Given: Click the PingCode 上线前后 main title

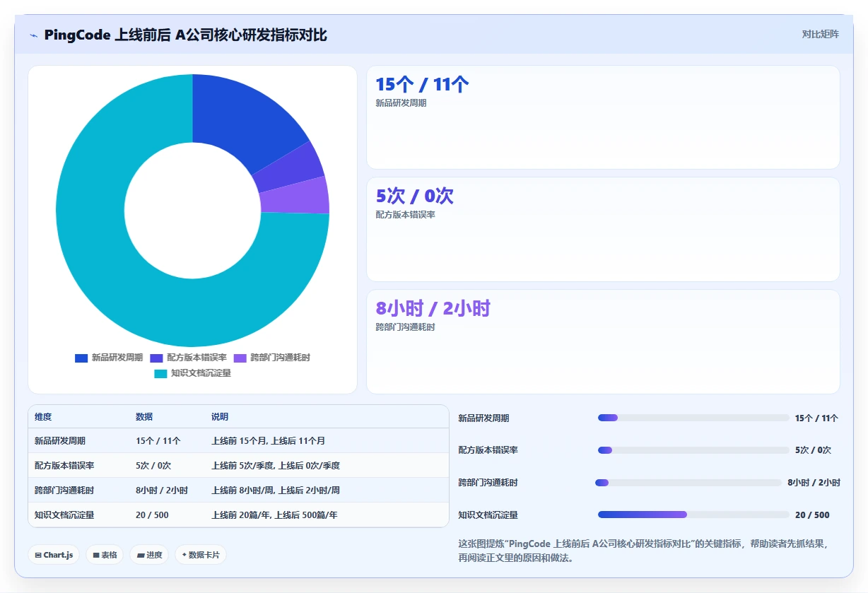Looking at the screenshot, I should coord(185,35).
